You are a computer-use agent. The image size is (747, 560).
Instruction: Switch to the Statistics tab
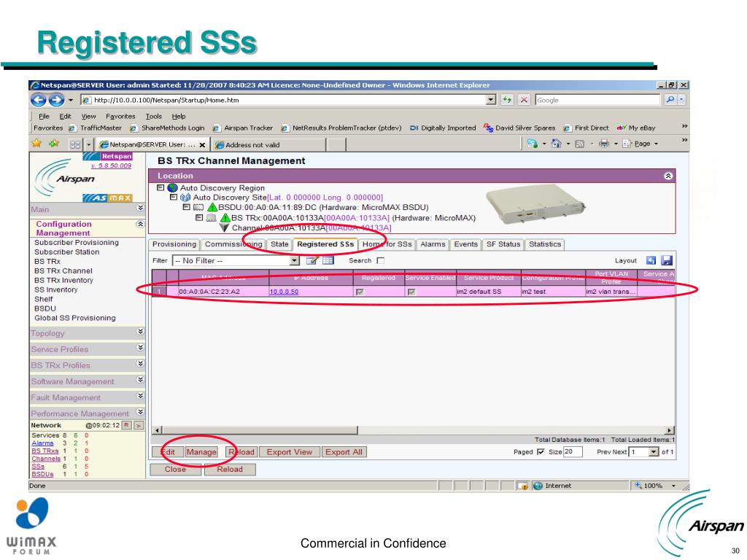(545, 244)
